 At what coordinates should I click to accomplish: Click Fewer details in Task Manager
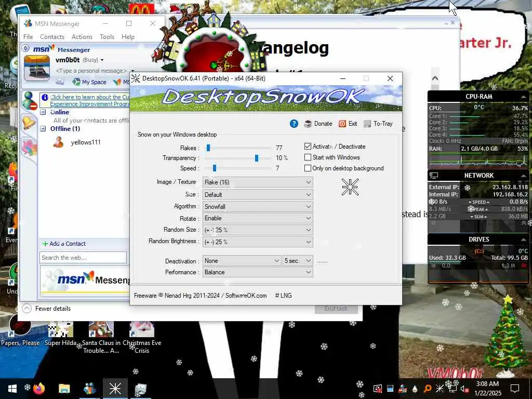coord(47,309)
